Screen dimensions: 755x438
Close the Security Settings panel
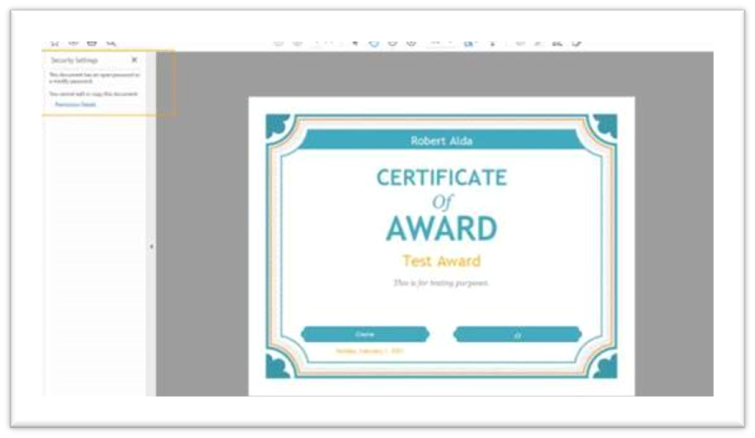pos(134,60)
